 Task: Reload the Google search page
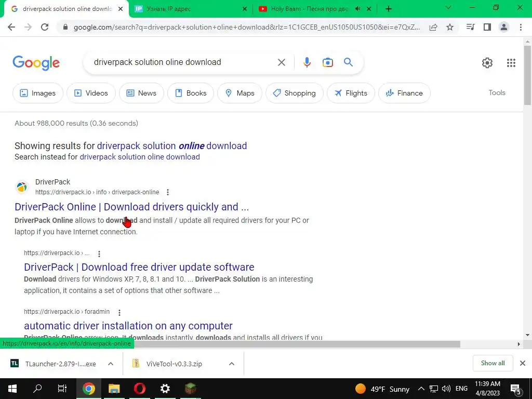pyautogui.click(x=45, y=27)
